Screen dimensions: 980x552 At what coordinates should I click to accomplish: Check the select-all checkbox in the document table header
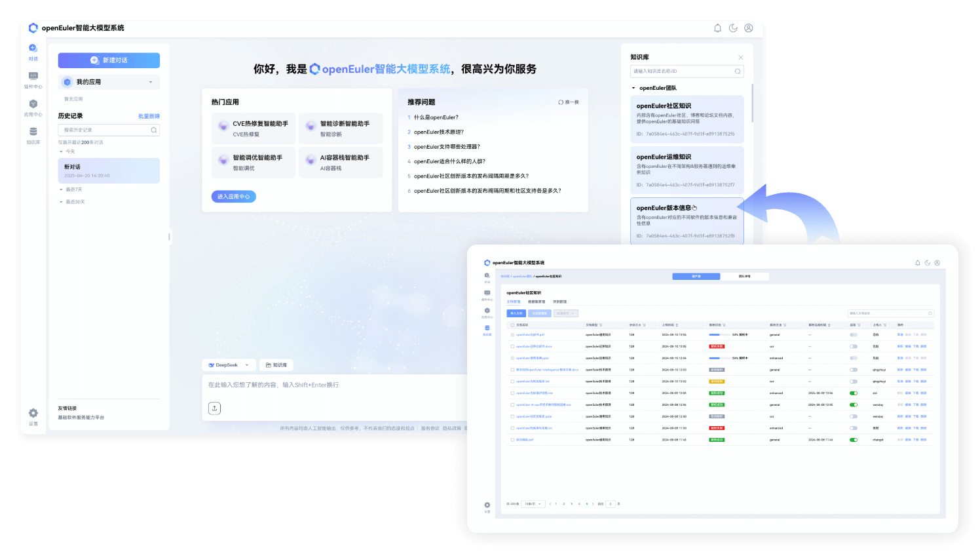512,325
